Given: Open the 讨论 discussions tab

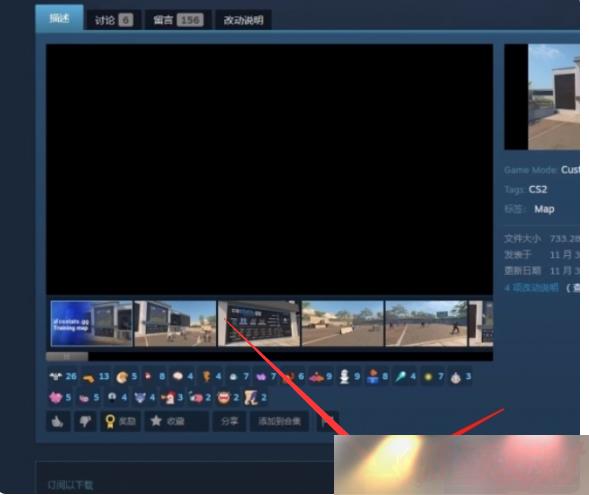Looking at the screenshot, I should coord(113,20).
